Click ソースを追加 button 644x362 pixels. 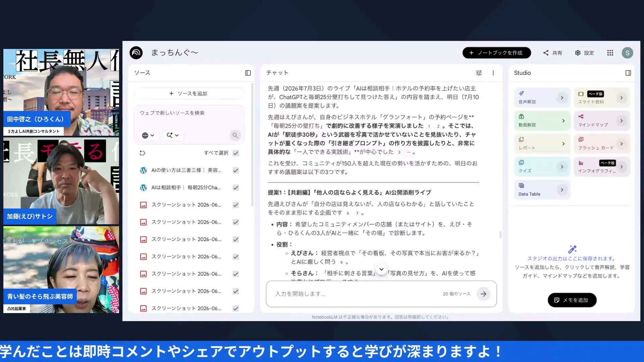pyautogui.click(x=189, y=94)
